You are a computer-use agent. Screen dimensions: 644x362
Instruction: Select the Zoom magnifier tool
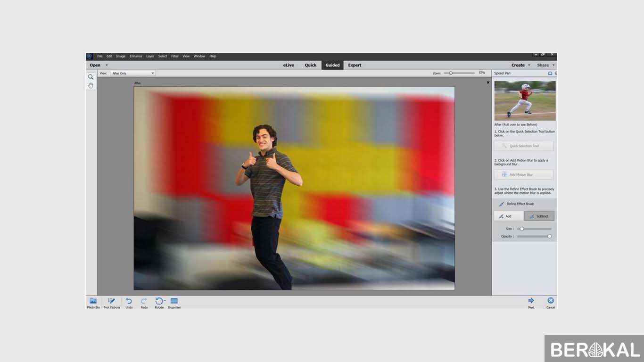(91, 77)
